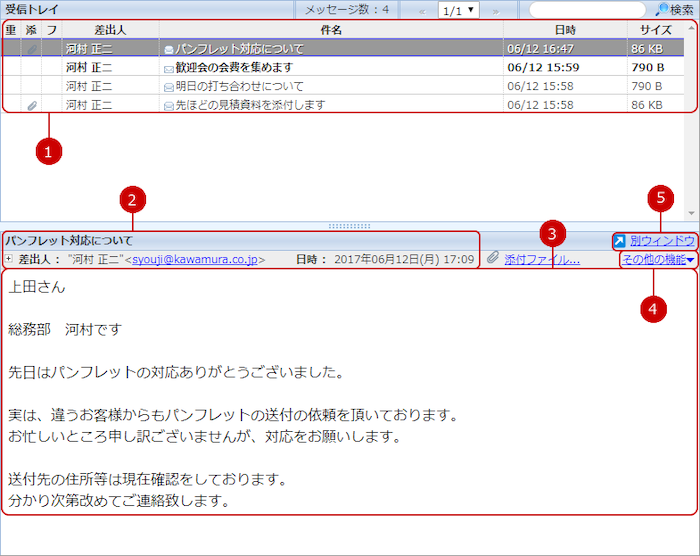Open the page selector 1/1 dropdown
The height and width of the screenshot is (556, 700).
coord(459,10)
